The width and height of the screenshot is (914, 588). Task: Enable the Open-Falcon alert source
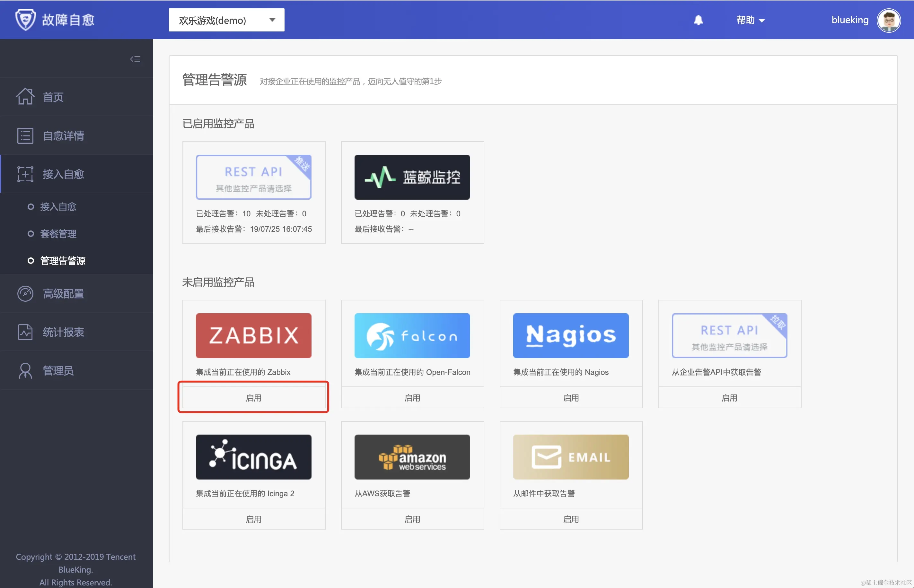[412, 398]
